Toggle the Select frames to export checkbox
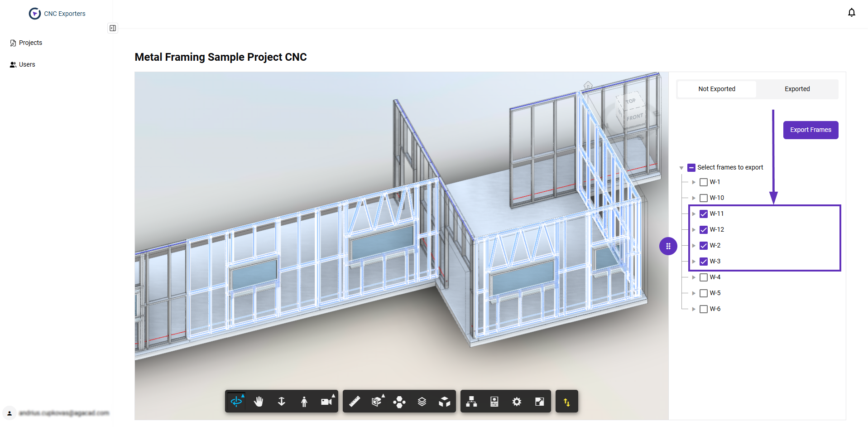 click(x=691, y=168)
